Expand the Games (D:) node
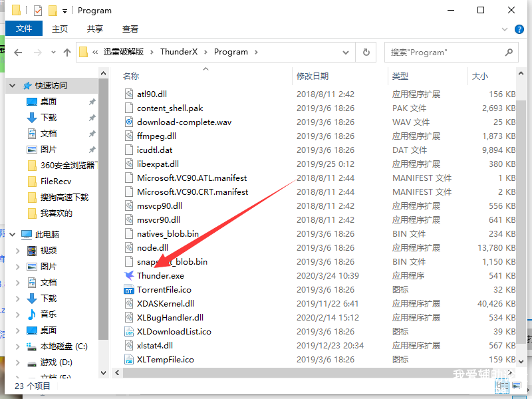This screenshot has width=532, height=399. [18, 362]
